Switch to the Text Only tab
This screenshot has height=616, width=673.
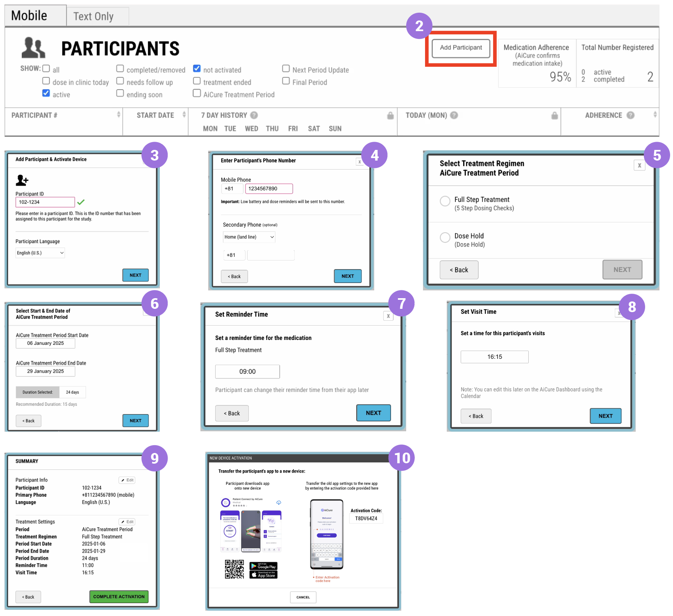93,16
